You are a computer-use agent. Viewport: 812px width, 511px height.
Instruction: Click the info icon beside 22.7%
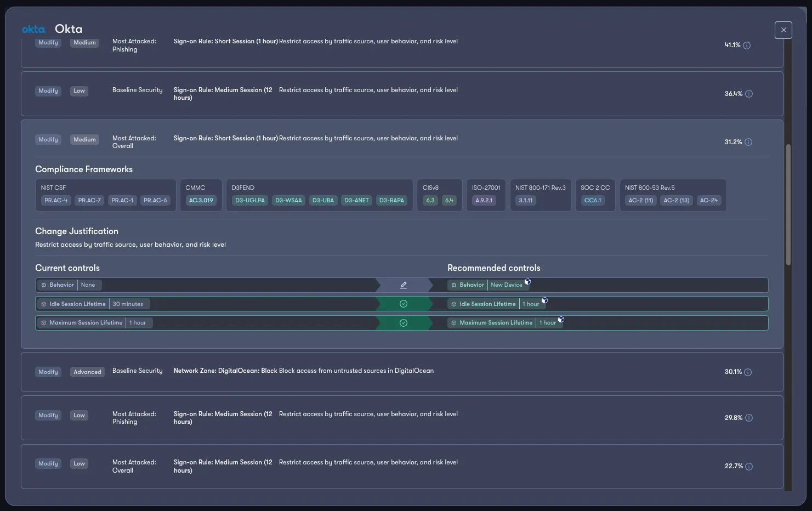click(748, 466)
